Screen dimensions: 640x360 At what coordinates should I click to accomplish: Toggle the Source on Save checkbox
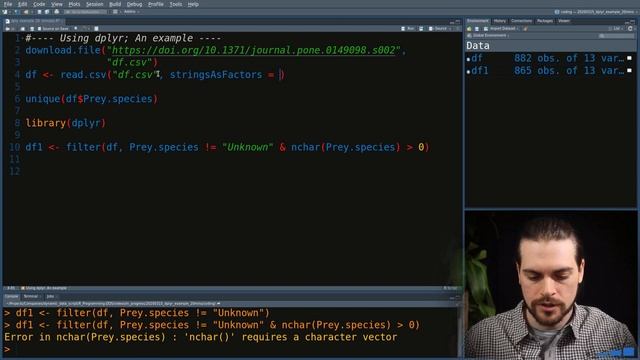40,29
